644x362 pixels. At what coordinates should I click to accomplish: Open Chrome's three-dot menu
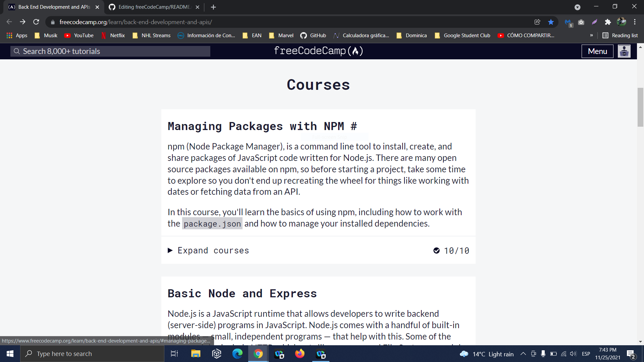click(x=635, y=22)
